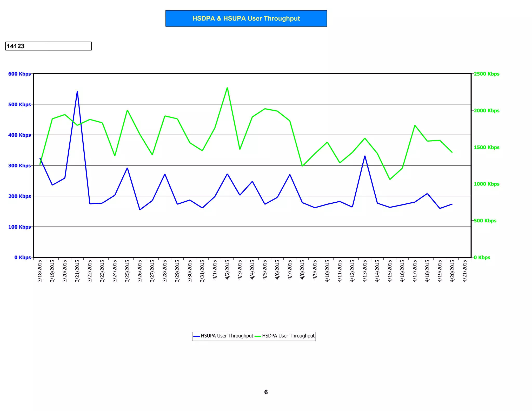
Task: Click the 4/8/2015 date label
Action: click(302, 270)
